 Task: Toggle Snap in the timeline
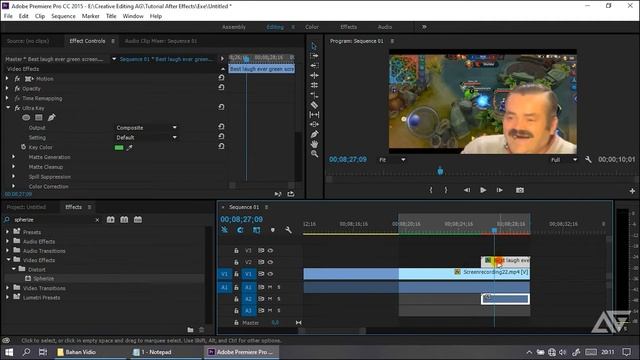[240, 230]
